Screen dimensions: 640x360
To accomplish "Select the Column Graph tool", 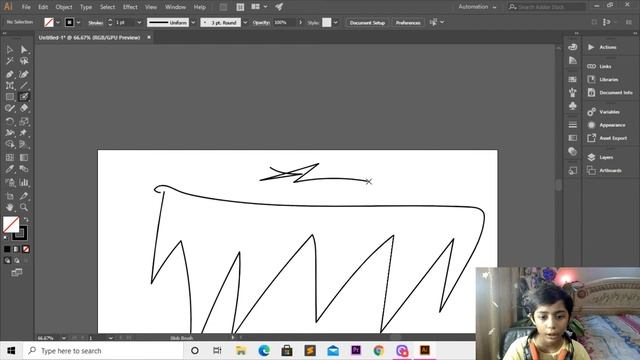I will pyautogui.click(x=24, y=182).
